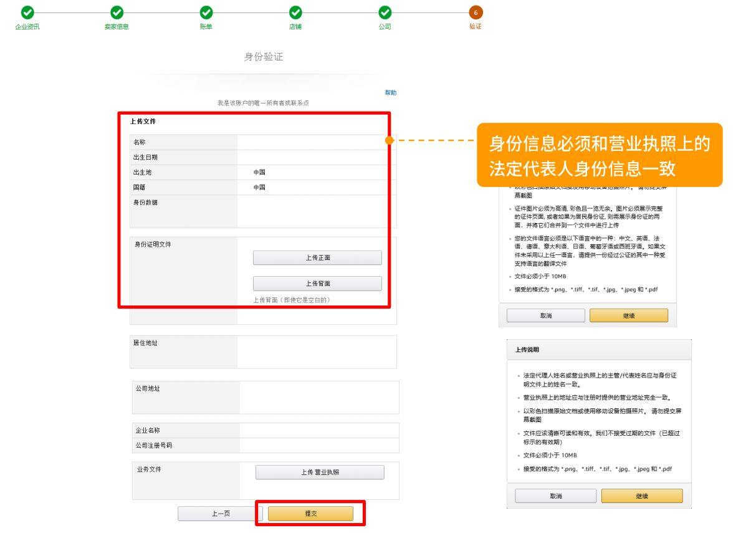Click the 公司 step checkmark icon
The width and height of the screenshot is (756, 533).
(x=385, y=12)
